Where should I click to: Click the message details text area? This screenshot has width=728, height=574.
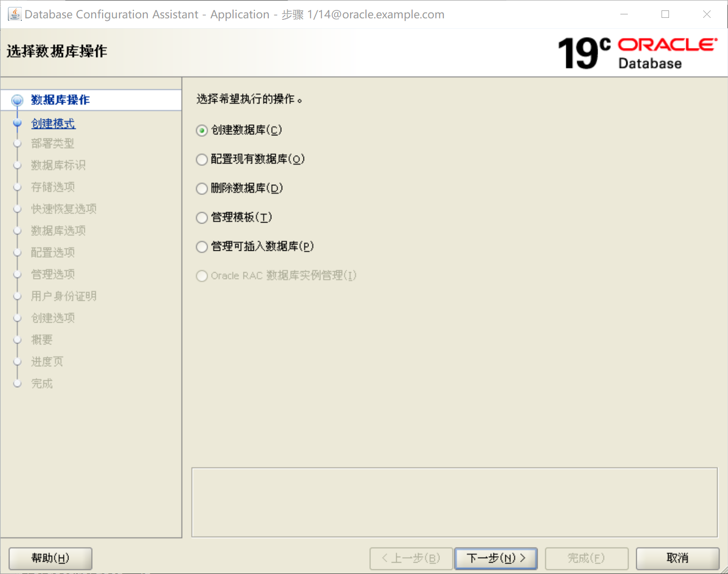[x=454, y=502]
